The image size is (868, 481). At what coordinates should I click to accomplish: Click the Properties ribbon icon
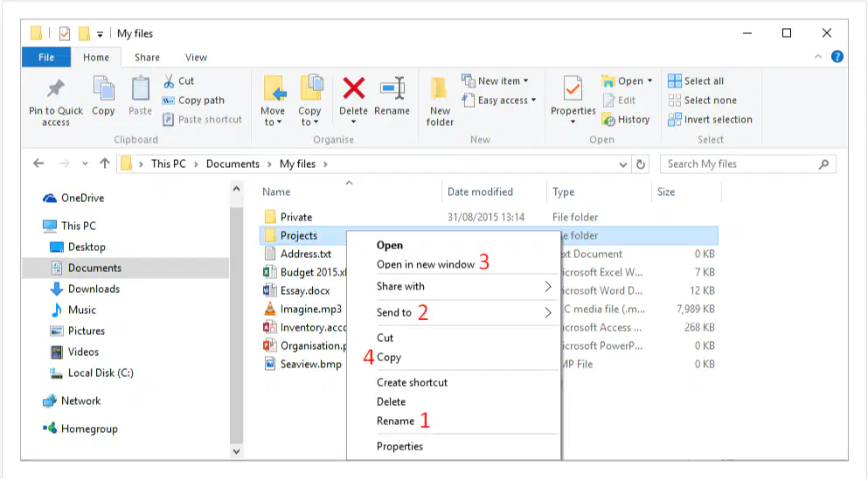click(x=573, y=88)
